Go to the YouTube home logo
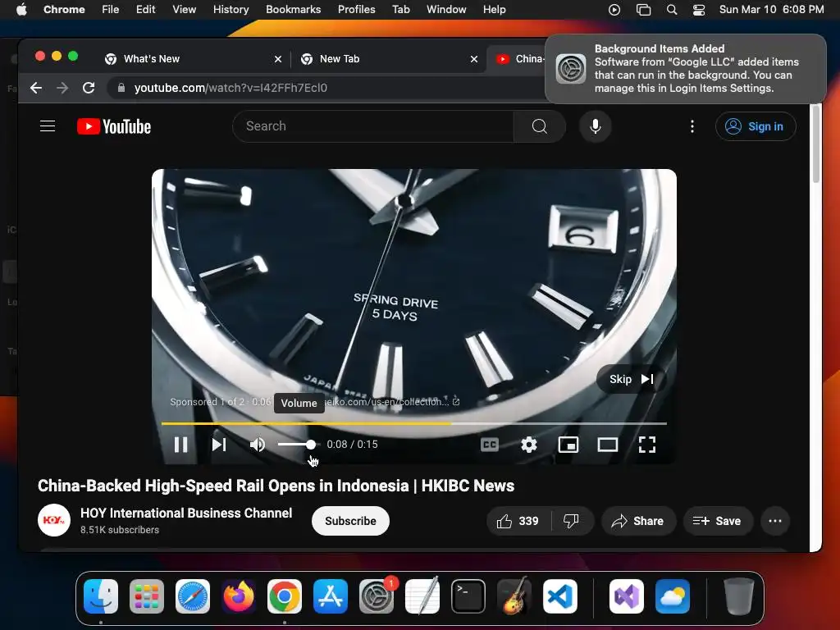Viewport: 840px width, 630px height. tap(114, 126)
